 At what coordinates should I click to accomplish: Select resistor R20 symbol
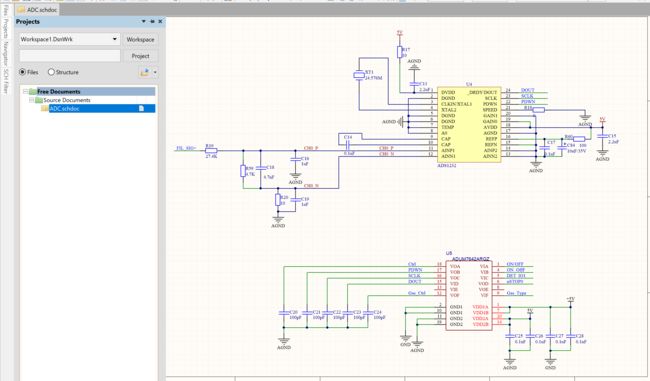[278, 200]
